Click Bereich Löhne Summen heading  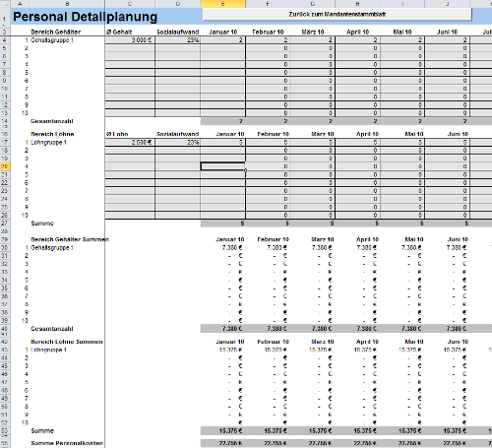(67, 342)
